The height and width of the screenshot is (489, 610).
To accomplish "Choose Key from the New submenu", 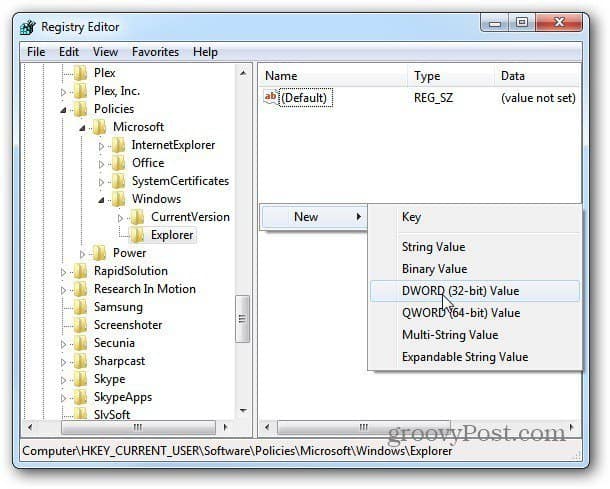I will click(x=474, y=217).
